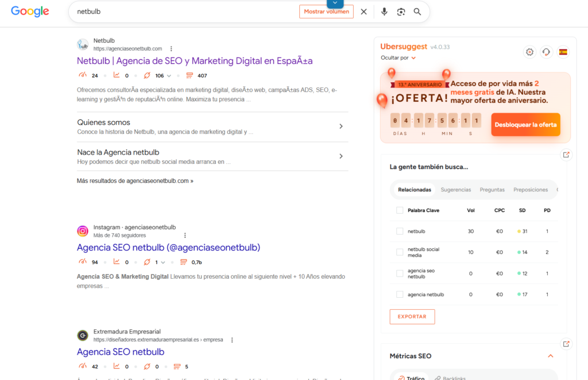Click the Ubersuggest title link
Image resolution: width=588 pixels, height=380 pixels.
[x=404, y=47]
